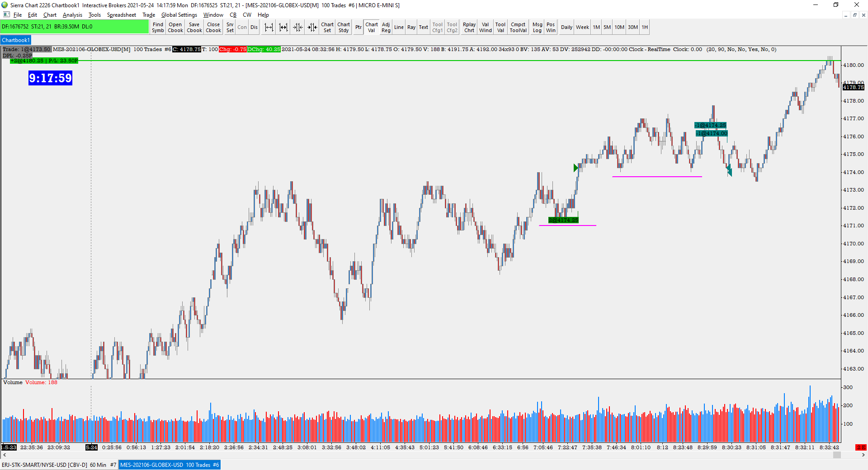Click the horizontal scrollbar thumb

click(837, 455)
